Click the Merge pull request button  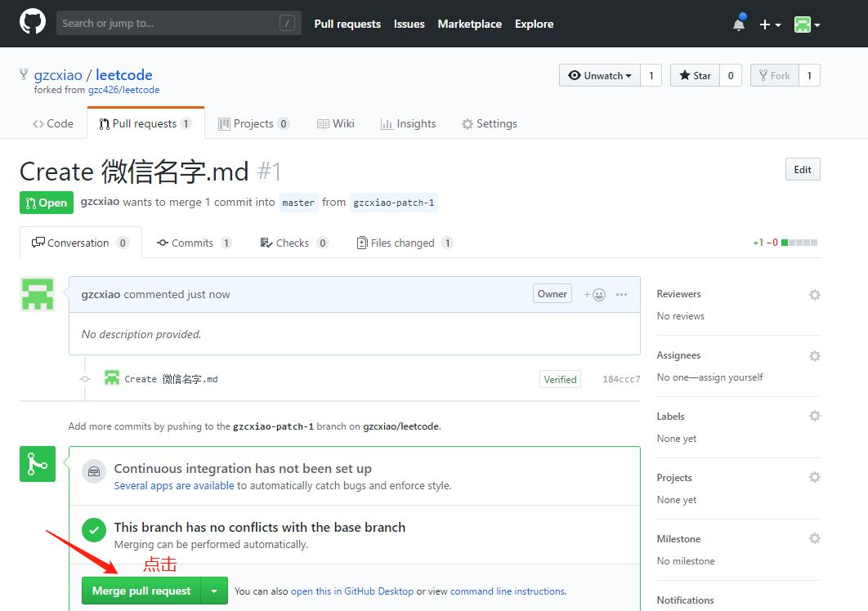click(x=139, y=590)
